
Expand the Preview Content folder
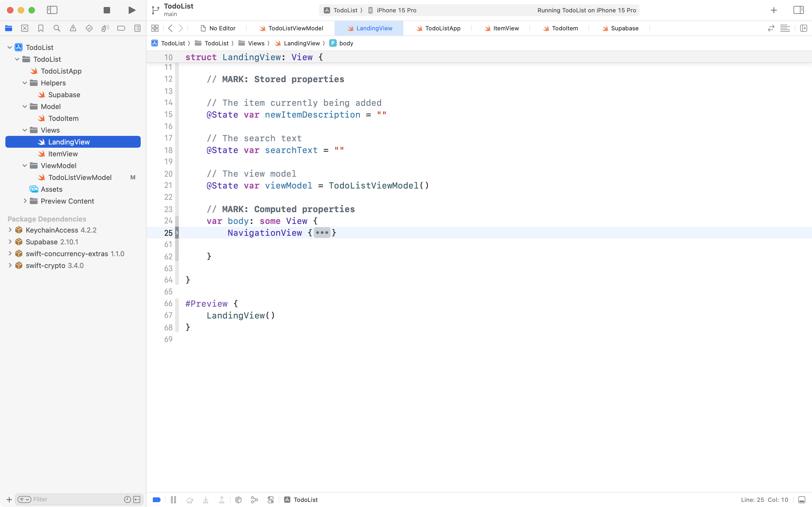pos(25,201)
